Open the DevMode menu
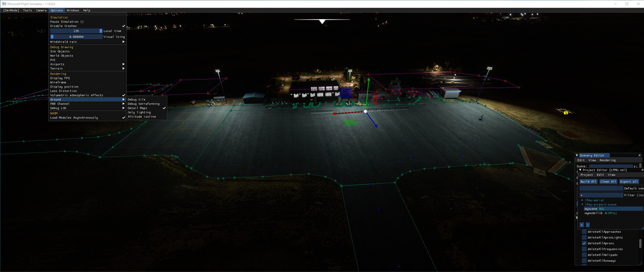Image resolution: width=644 pixels, height=272 pixels. 11,10
